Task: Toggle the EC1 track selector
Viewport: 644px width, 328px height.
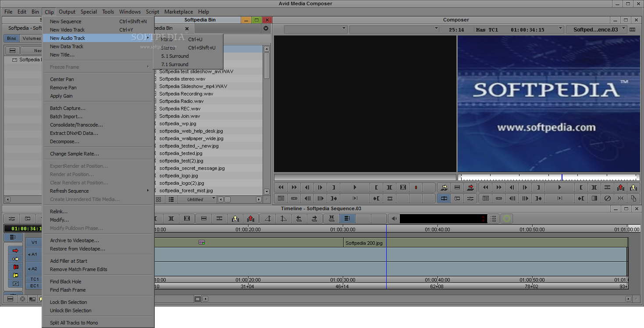Action: [x=34, y=286]
